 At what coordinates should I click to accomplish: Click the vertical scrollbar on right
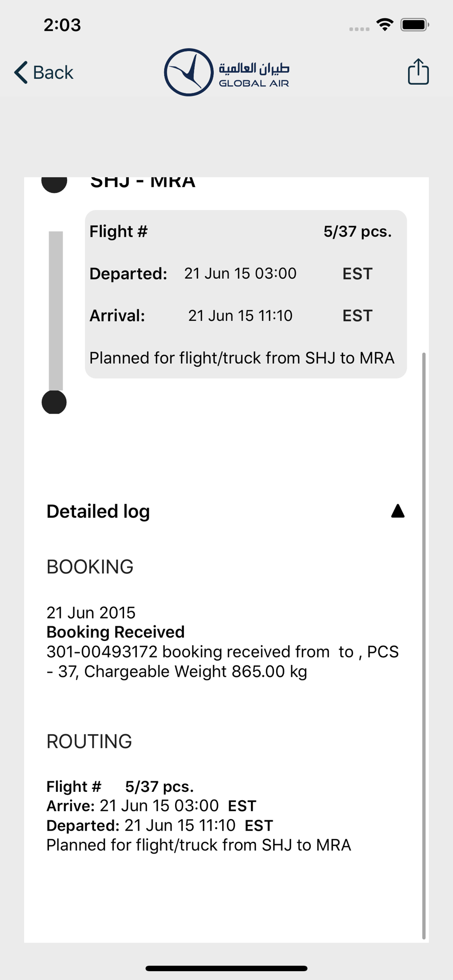[424, 645]
